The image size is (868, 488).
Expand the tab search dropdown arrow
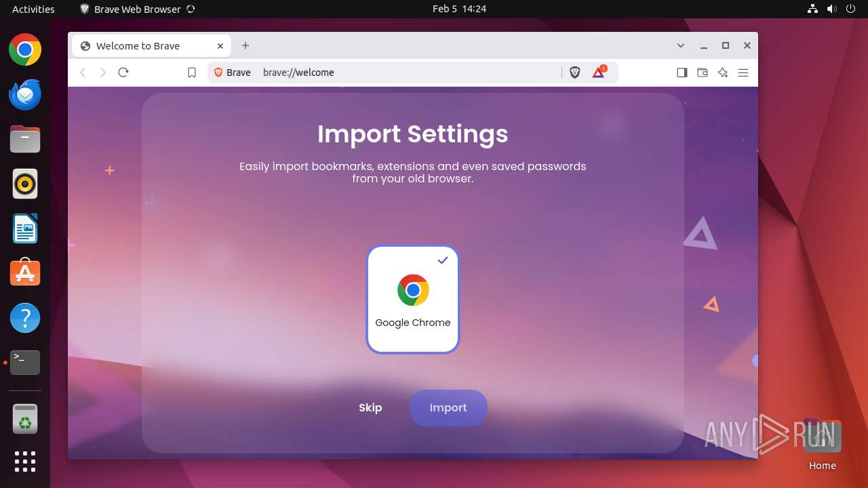(x=681, y=45)
